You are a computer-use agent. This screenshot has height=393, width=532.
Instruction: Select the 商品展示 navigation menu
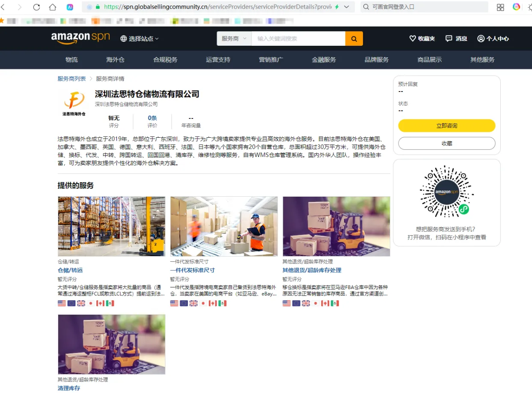[430, 60]
